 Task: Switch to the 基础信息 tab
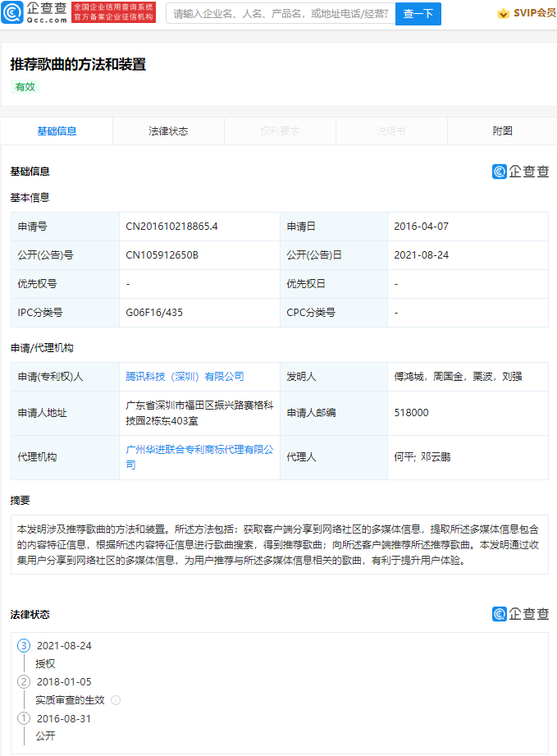tap(57, 131)
